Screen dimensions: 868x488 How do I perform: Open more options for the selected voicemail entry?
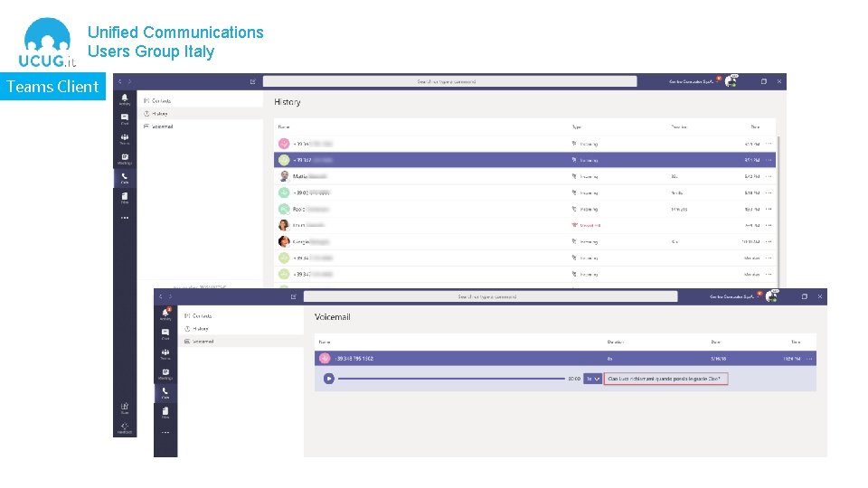[x=809, y=359]
